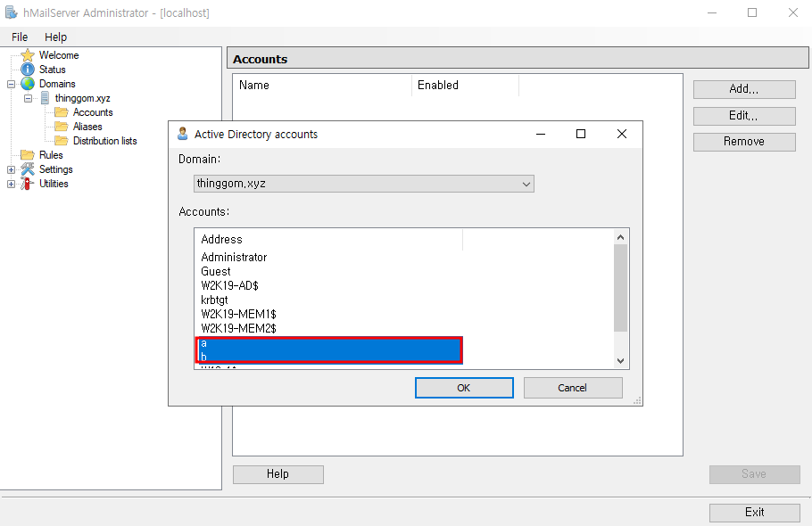Click the Help button below accounts list
Viewport: 812px width, 526px height.
[278, 474]
